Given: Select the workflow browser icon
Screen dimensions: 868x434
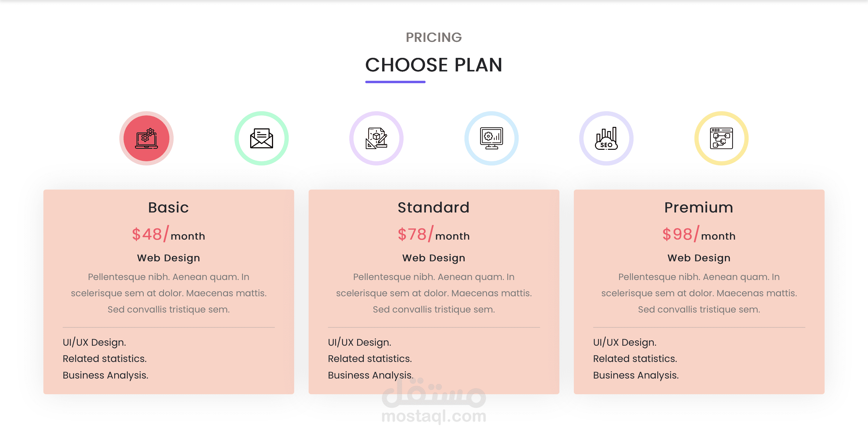Looking at the screenshot, I should 722,138.
